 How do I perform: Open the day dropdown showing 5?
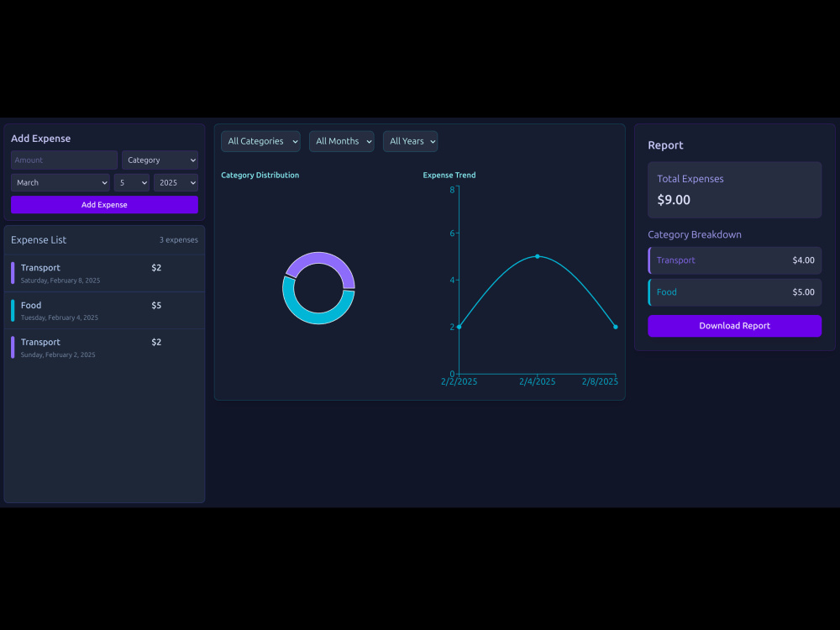click(131, 182)
